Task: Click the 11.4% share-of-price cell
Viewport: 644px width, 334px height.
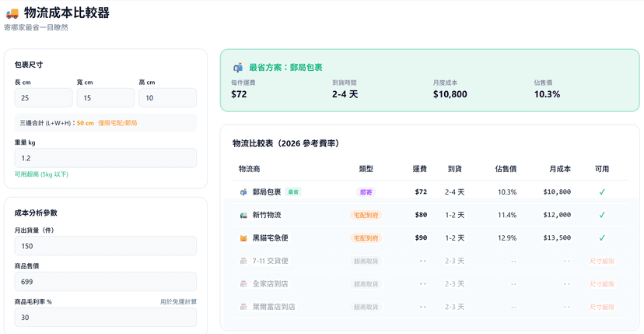Action: click(x=507, y=215)
